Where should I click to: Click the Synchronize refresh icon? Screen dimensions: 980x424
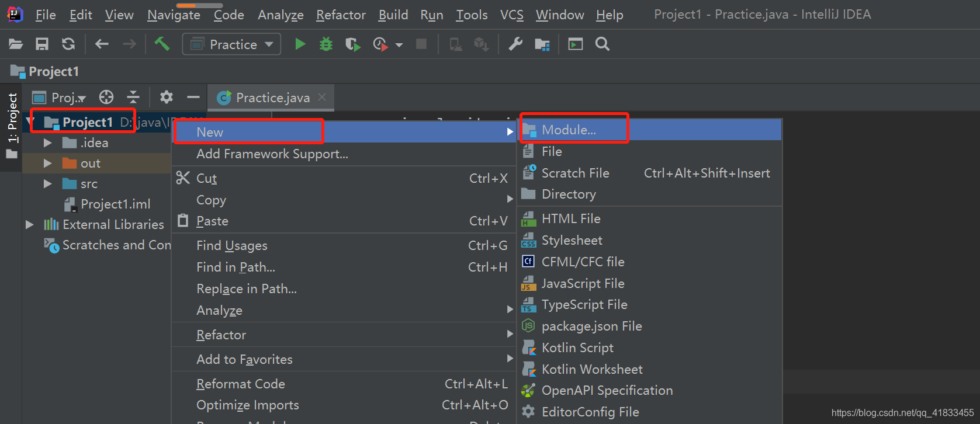coord(68,44)
